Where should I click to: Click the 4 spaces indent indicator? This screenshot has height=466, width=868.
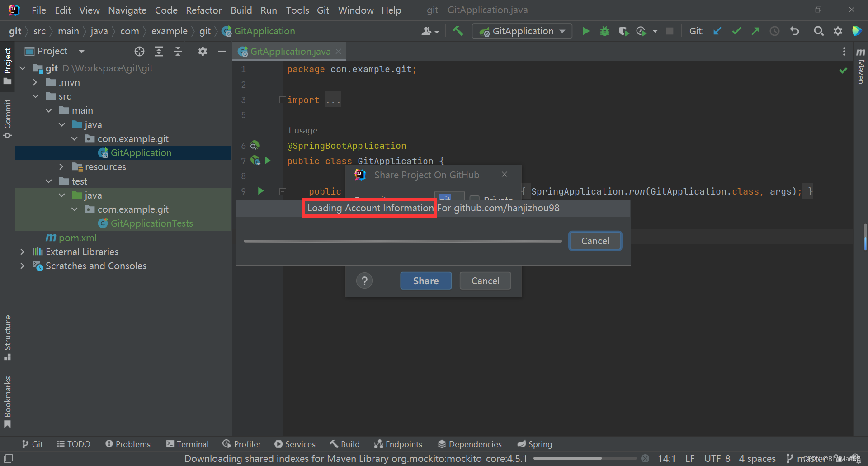pos(757,459)
